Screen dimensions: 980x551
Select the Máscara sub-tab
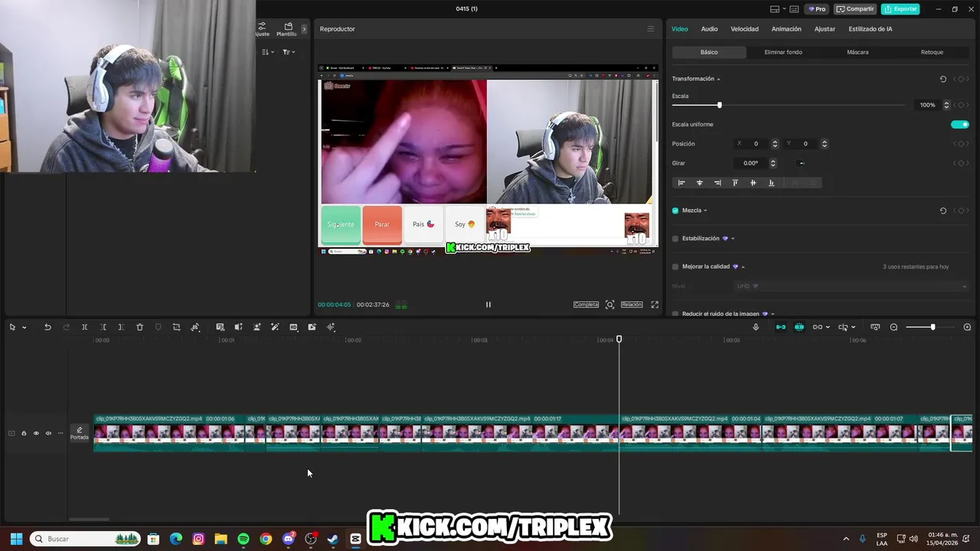857,52
